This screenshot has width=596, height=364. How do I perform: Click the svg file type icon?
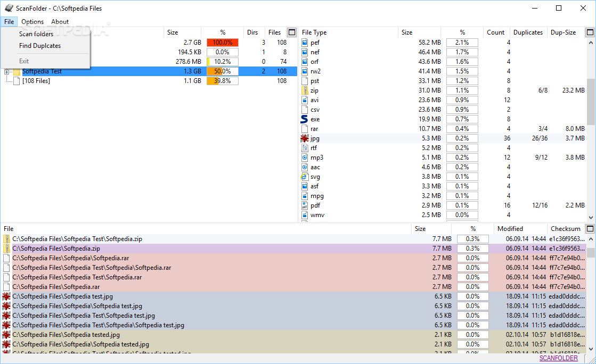(x=305, y=177)
